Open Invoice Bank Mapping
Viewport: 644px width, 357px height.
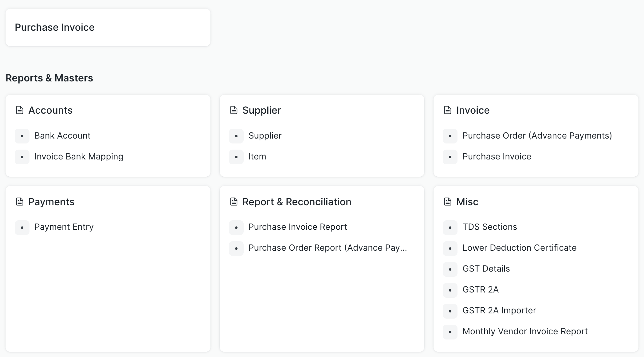(x=79, y=157)
